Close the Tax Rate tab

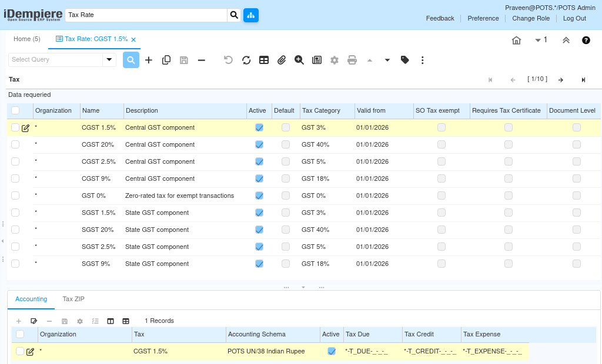click(x=133, y=39)
